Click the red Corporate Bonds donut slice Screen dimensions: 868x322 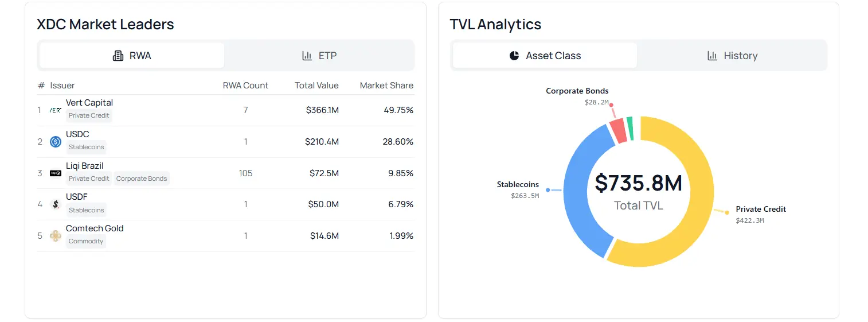pos(617,130)
